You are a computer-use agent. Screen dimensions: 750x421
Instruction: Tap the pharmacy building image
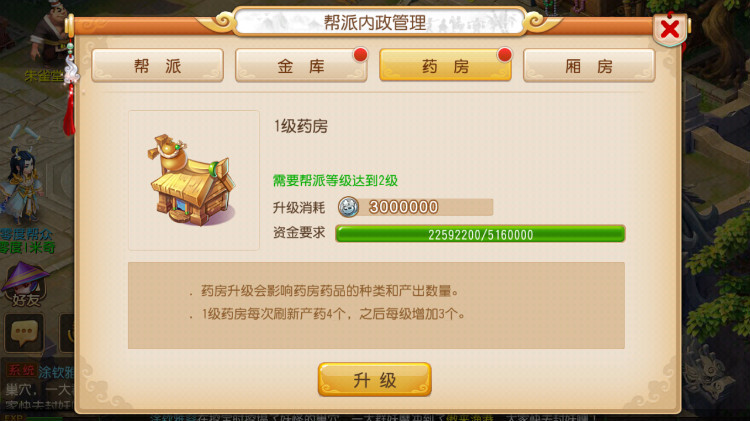pyautogui.click(x=192, y=180)
